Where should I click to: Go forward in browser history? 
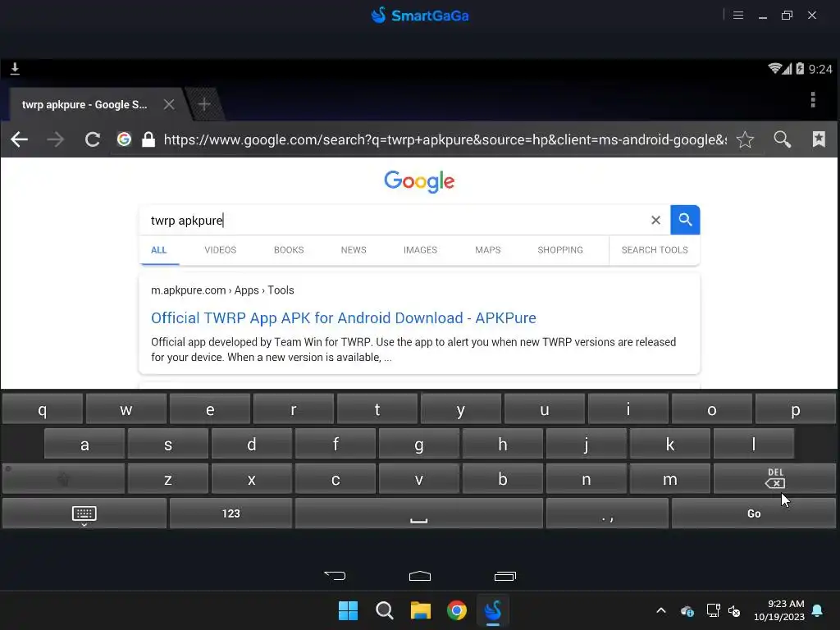(x=55, y=139)
